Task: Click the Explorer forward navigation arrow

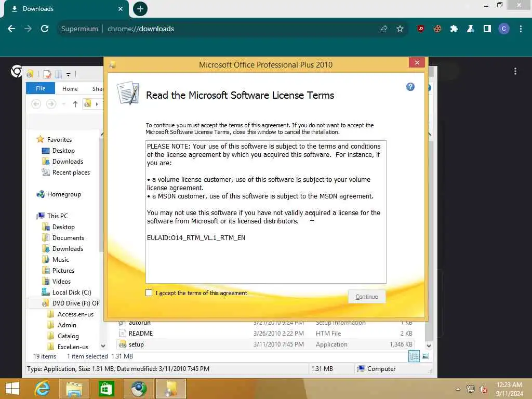Action: point(51,103)
